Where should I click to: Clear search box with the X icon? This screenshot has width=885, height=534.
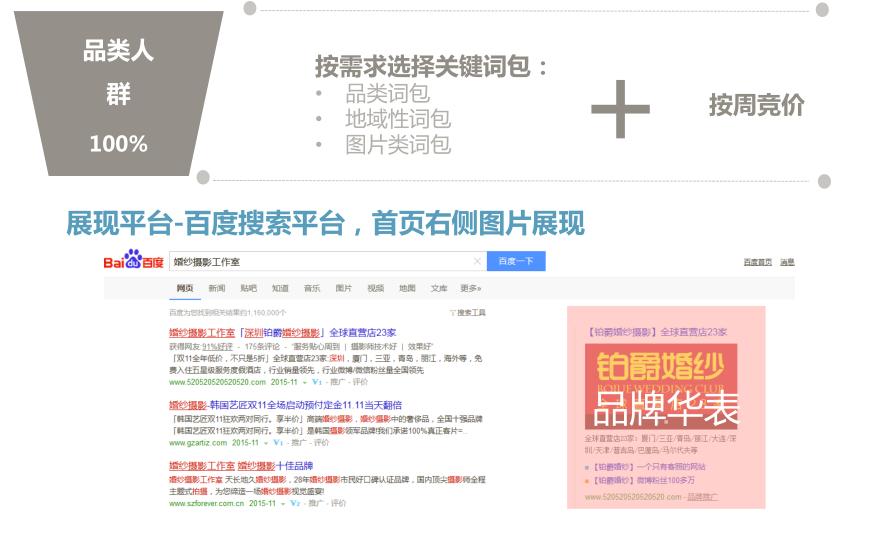click(477, 261)
